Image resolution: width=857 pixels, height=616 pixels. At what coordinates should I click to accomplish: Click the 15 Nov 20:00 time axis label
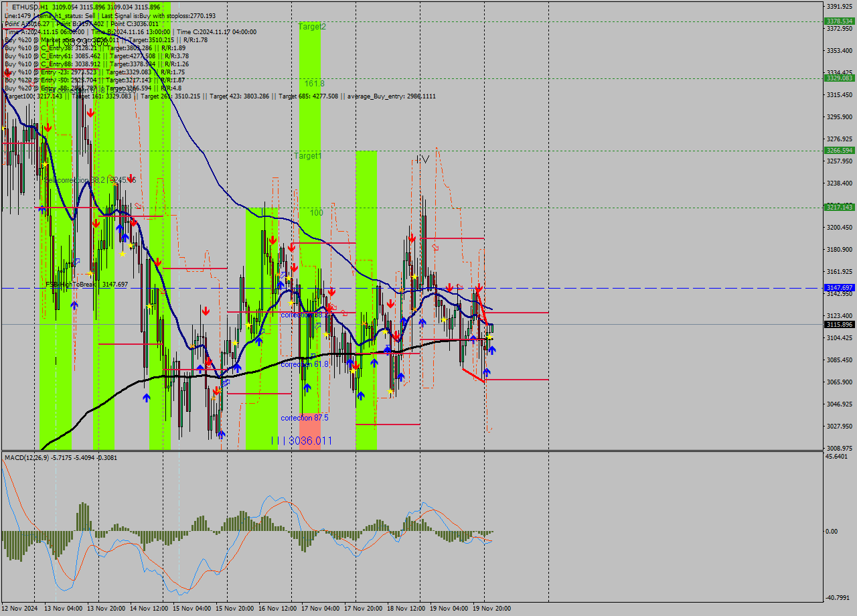point(234,609)
